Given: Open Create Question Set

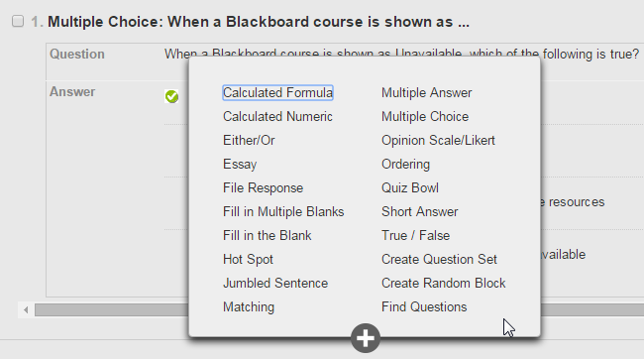Looking at the screenshot, I should (x=439, y=260).
